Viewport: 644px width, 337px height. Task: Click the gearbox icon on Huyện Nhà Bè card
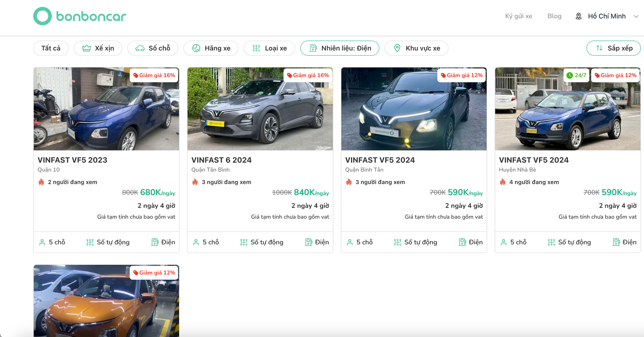[x=552, y=242]
